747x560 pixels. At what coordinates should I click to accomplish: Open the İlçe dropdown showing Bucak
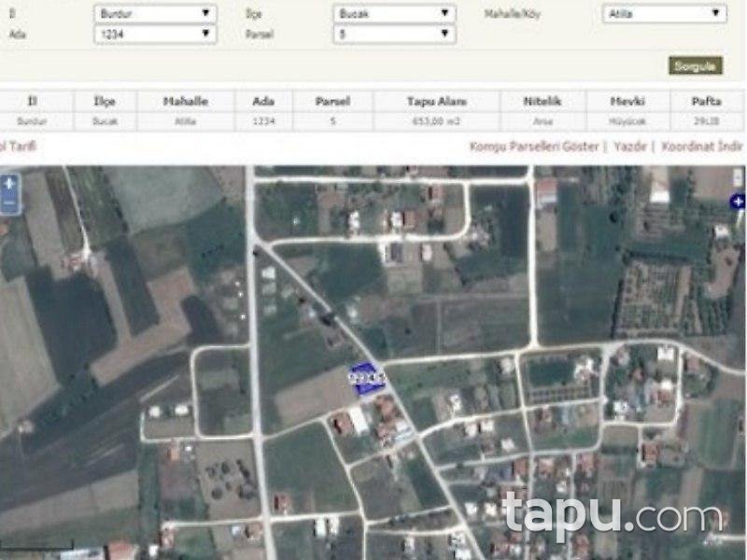(x=392, y=12)
